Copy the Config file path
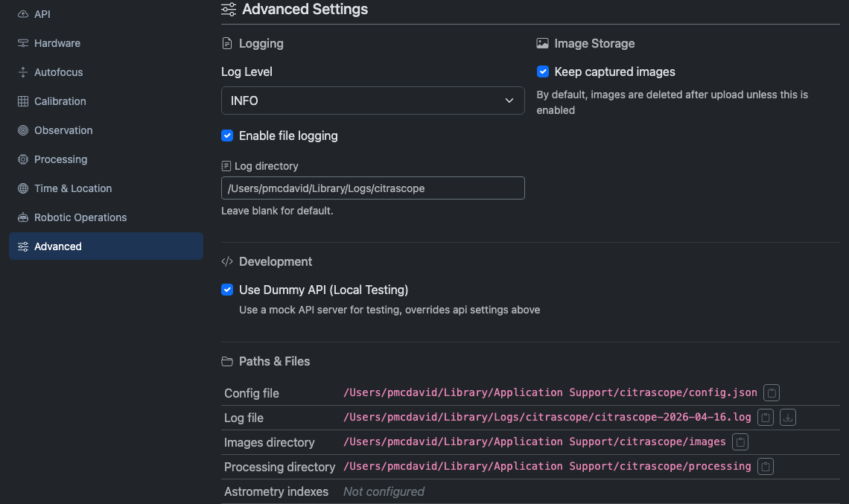Screen dimensions: 849x504 click(771, 392)
